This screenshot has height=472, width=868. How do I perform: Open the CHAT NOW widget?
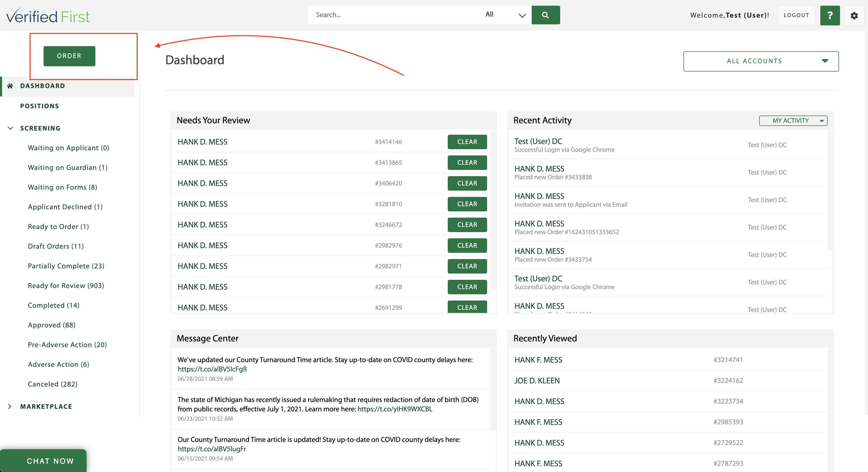(50, 461)
